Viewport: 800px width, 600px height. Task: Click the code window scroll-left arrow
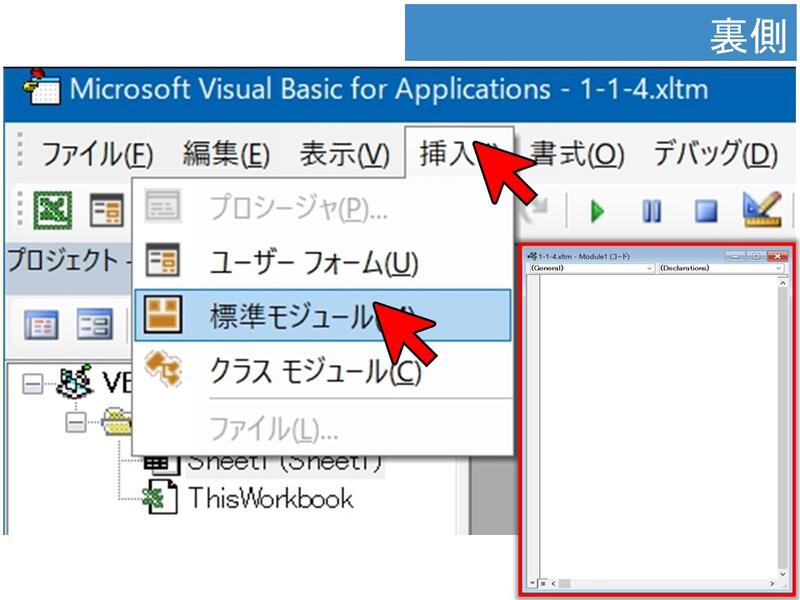coord(553,583)
